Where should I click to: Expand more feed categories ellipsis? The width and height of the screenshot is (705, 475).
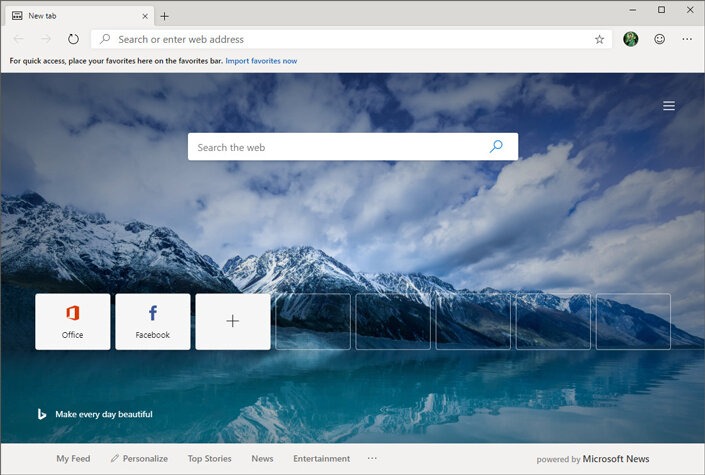tap(372, 458)
